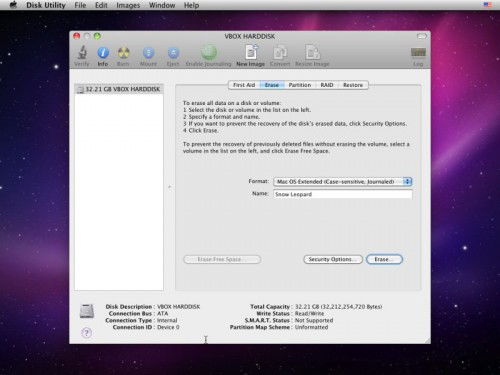Open the help question mark button

[x=86, y=333]
